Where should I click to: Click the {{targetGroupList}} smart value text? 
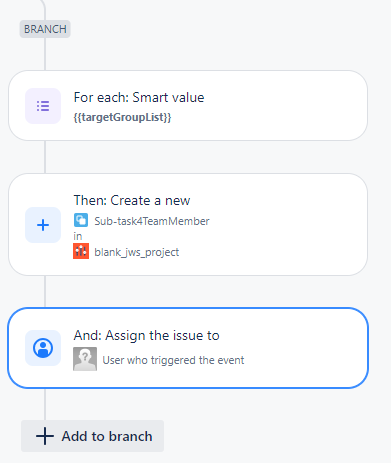point(122,117)
